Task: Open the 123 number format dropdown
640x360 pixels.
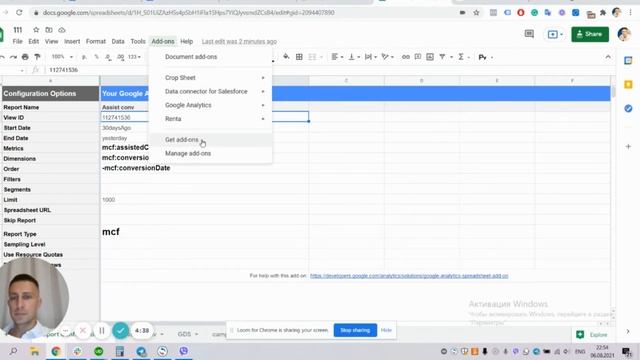Action: point(134,57)
